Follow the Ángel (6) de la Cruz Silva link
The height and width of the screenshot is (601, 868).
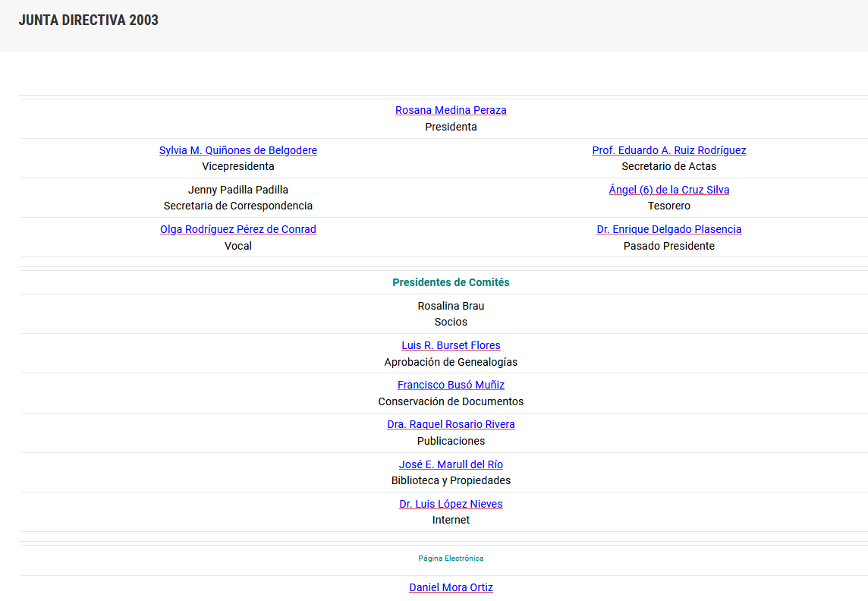[x=668, y=190]
